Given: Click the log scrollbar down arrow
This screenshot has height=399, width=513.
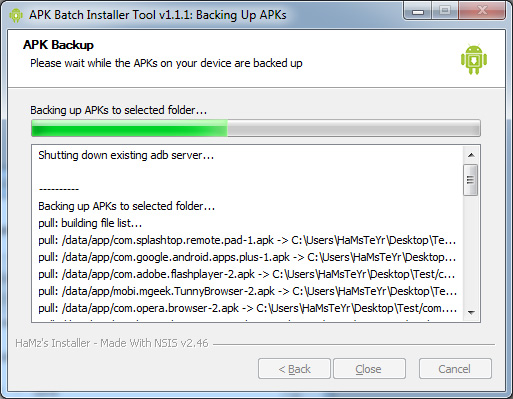Looking at the screenshot, I should point(471,312).
